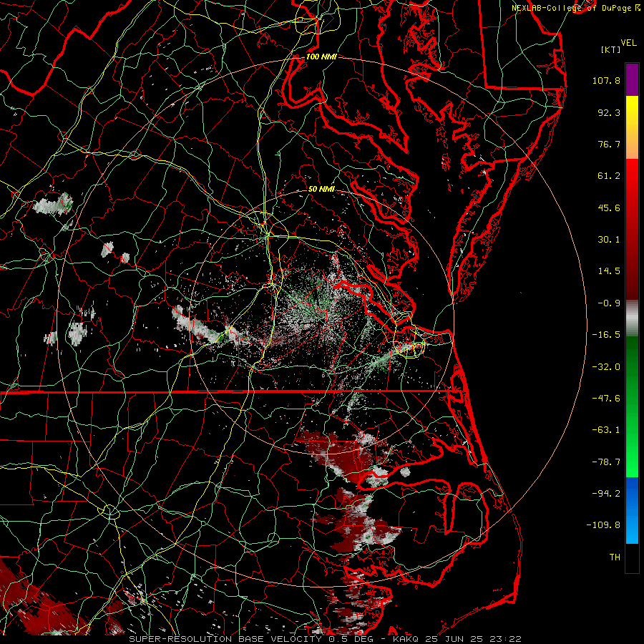Select the 76.7 velocity scale value
This screenshot has width=644, height=644.
click(x=609, y=144)
